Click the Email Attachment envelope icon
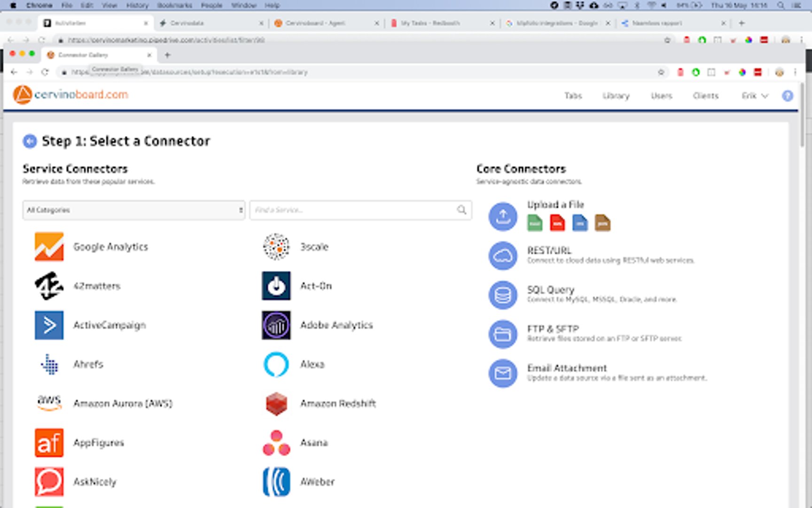 [x=503, y=373]
